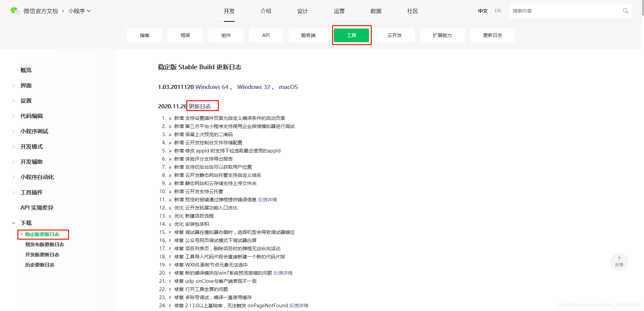Open 反馈详情 link on item 24

coord(299,306)
